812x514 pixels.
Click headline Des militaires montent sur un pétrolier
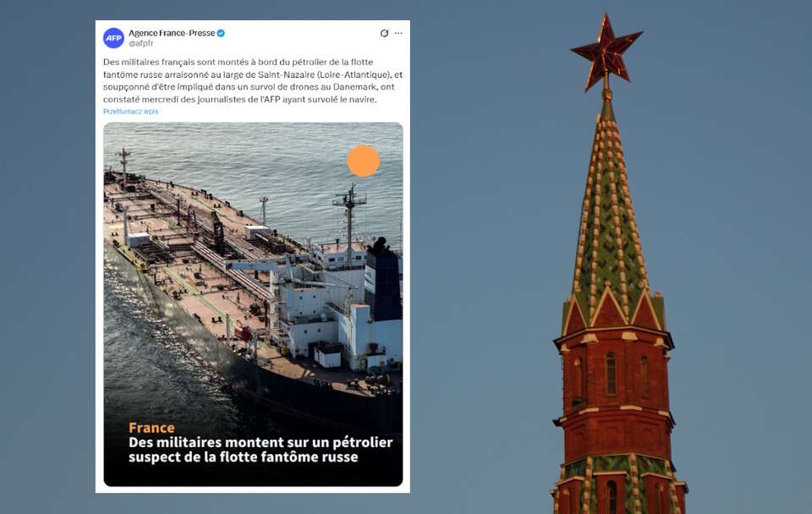tap(261, 443)
